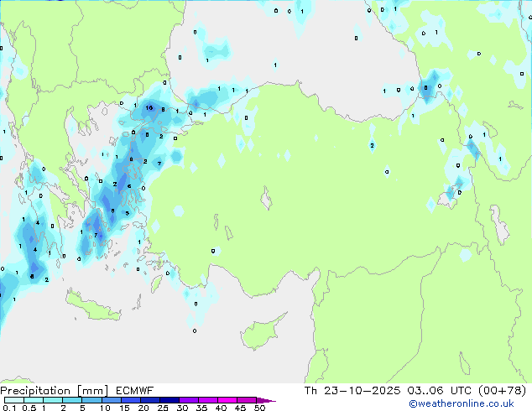Image resolution: width=532 pixels, height=411 pixels.
Task: Click the '40' legend scale label
Action: [x=221, y=408]
